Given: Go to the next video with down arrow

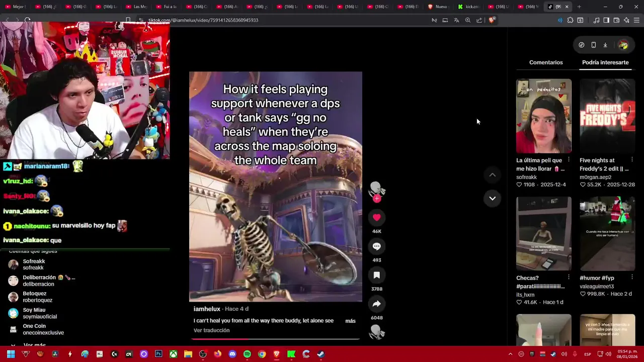Looking at the screenshot, I should pyautogui.click(x=493, y=198).
